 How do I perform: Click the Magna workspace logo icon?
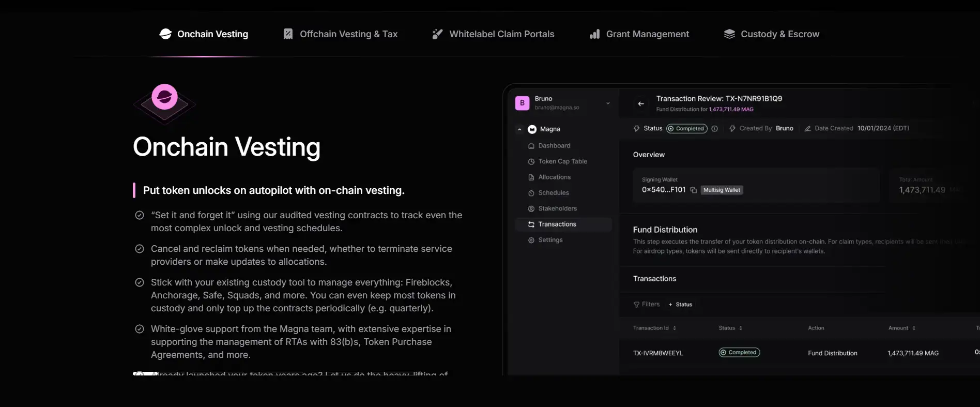pos(532,129)
